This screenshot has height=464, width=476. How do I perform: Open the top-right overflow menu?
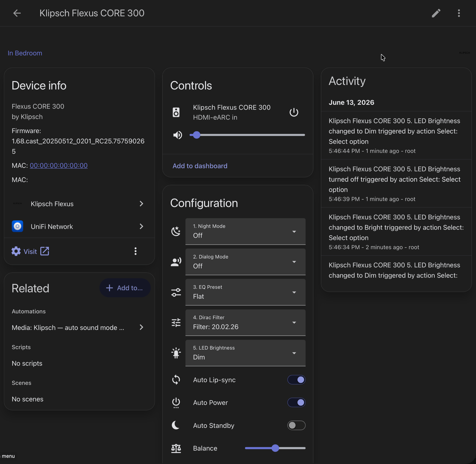[x=459, y=13]
